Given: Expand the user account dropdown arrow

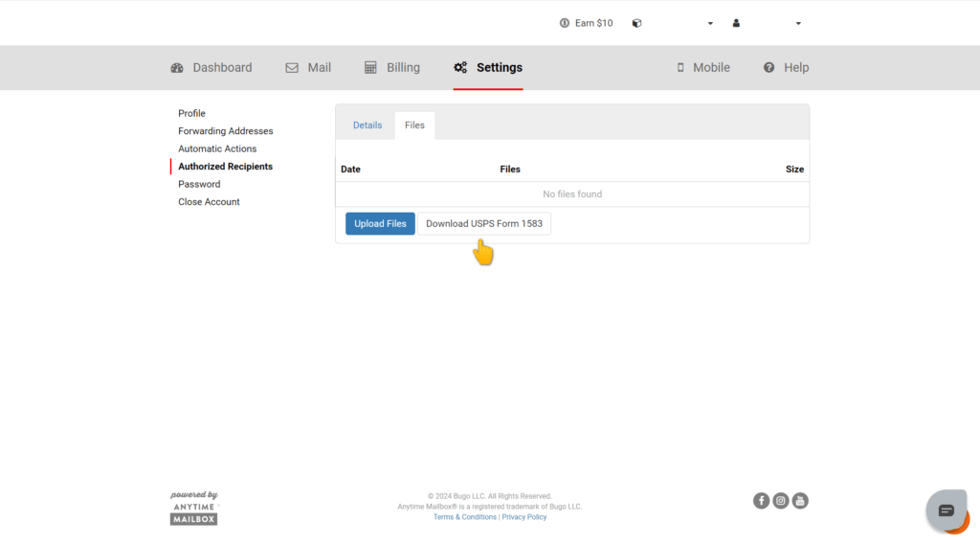Looking at the screenshot, I should (798, 24).
